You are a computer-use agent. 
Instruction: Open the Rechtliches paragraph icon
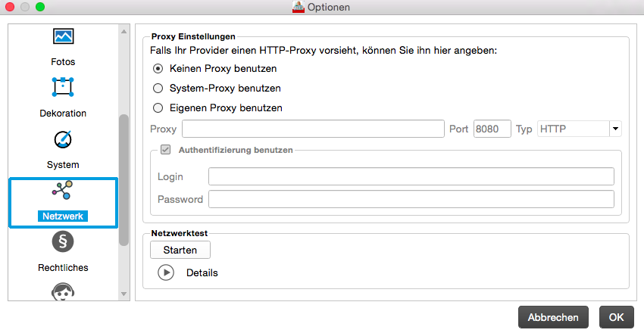pyautogui.click(x=63, y=242)
